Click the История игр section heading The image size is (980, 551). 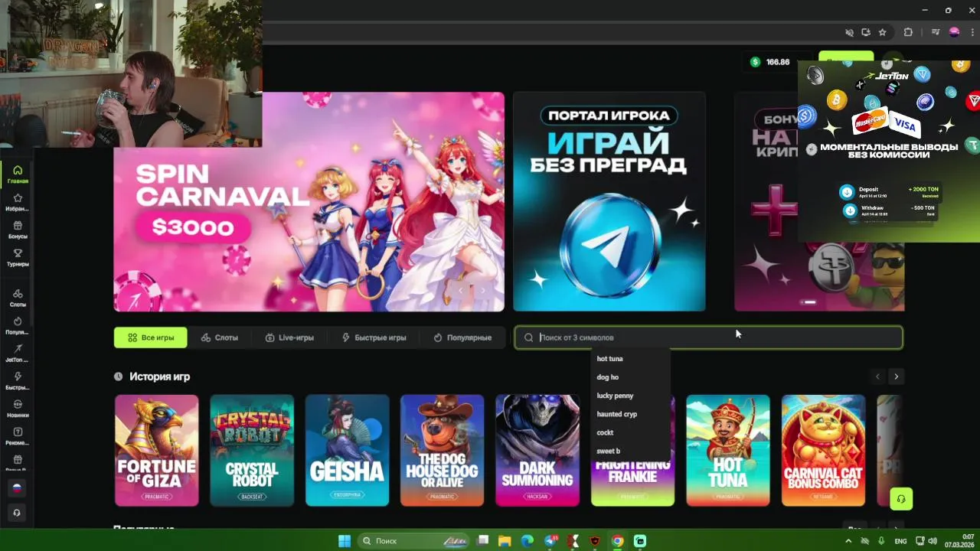point(159,377)
